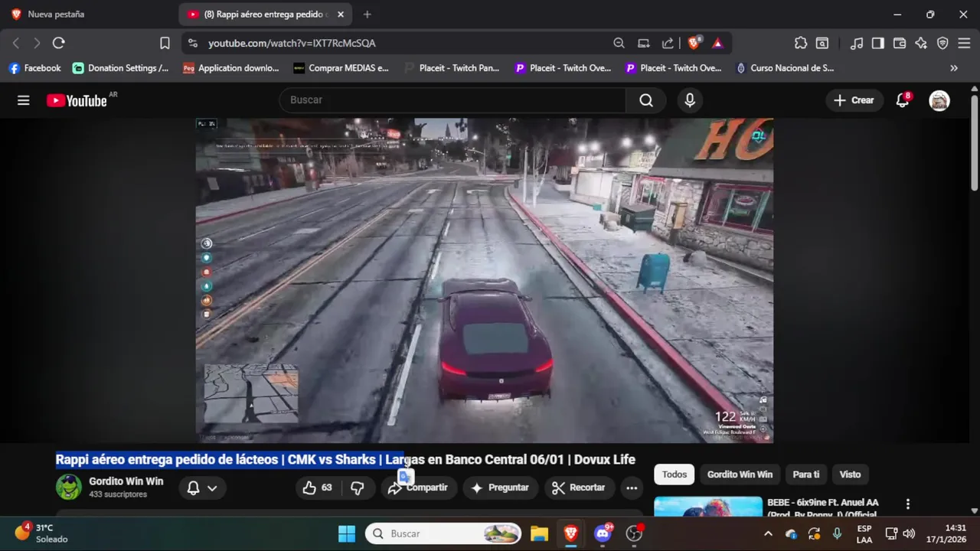Open the Brave Shields lion icon

pyautogui.click(x=694, y=44)
